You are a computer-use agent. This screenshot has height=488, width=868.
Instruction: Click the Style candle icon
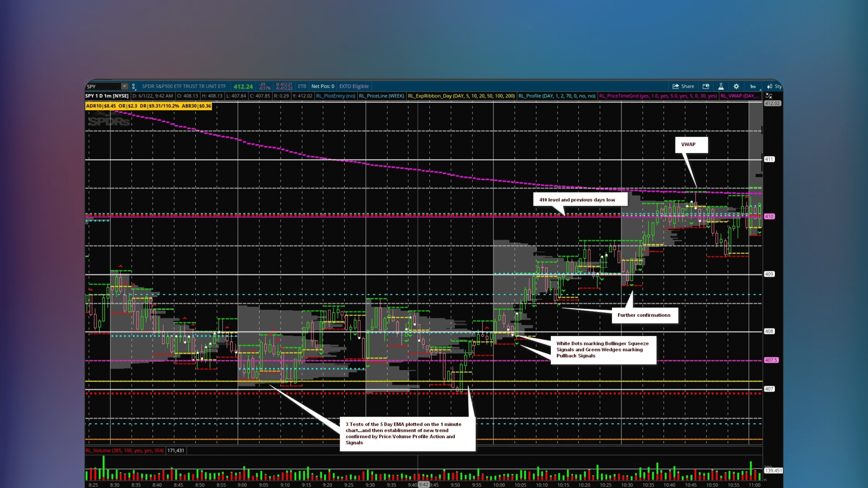tap(771, 86)
